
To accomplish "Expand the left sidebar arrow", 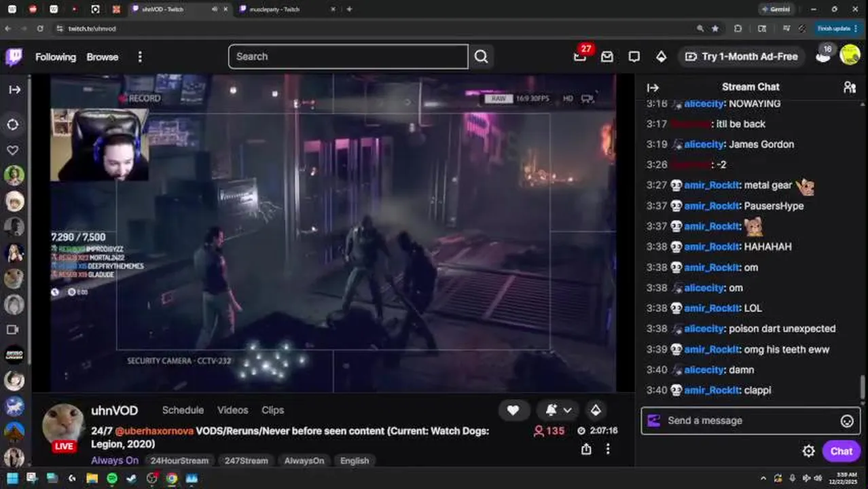I will (14, 90).
